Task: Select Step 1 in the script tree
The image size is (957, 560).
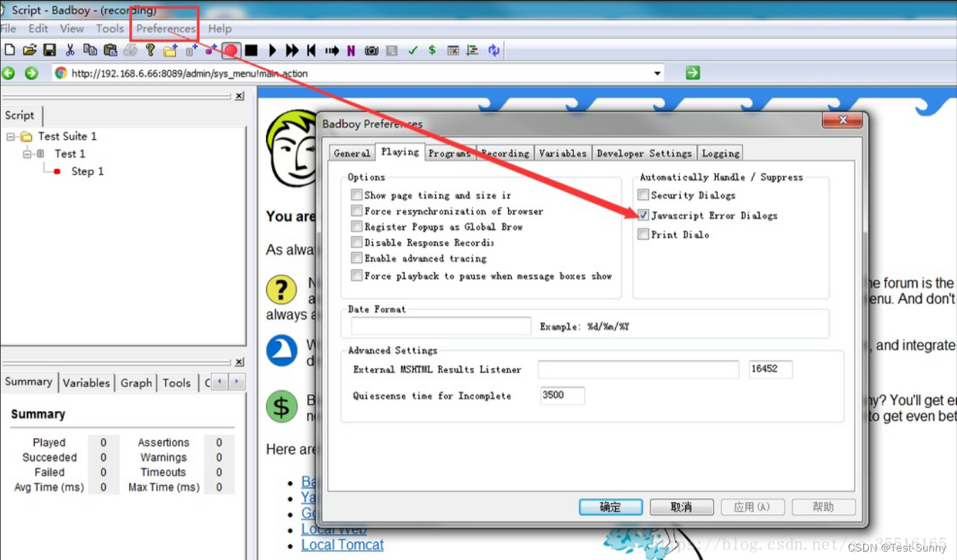Action: (87, 172)
